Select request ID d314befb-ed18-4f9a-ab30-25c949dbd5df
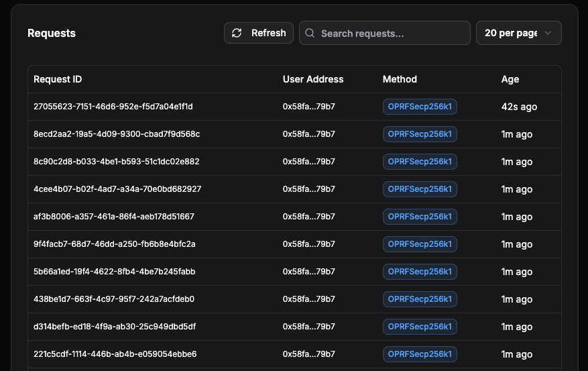Screen dimensions: 588x371 coord(115,327)
